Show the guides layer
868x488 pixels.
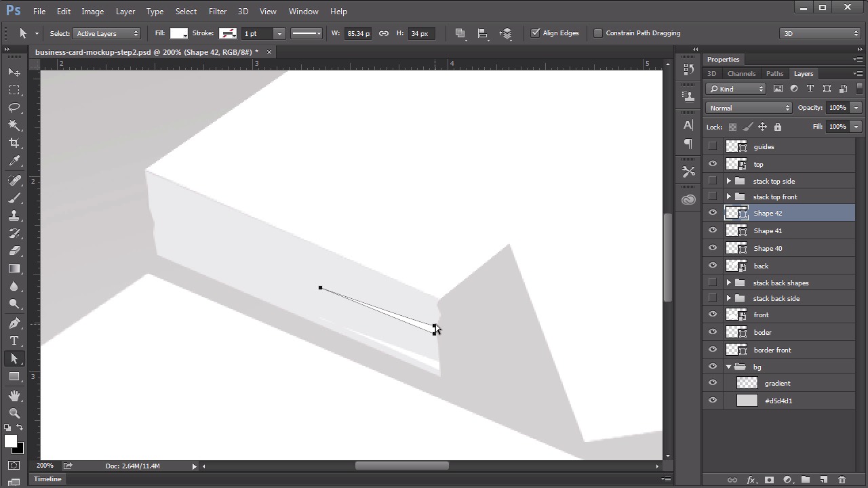pyautogui.click(x=713, y=146)
